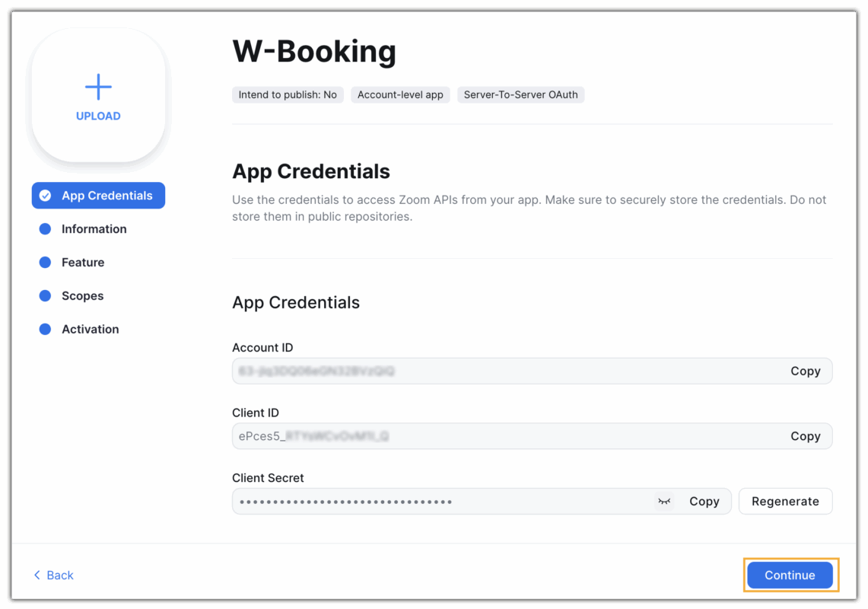Click the blue dot icon next to Information
868x609 pixels.
pos(46,228)
